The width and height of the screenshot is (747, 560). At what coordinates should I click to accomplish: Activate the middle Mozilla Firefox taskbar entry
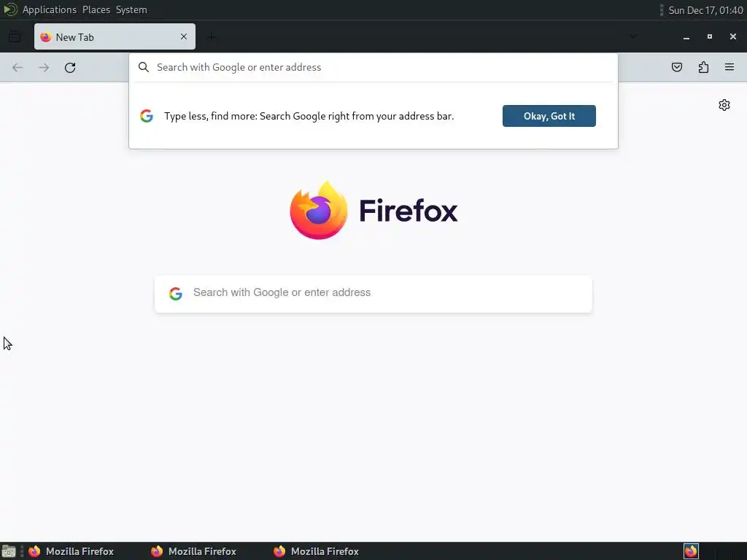(x=195, y=551)
